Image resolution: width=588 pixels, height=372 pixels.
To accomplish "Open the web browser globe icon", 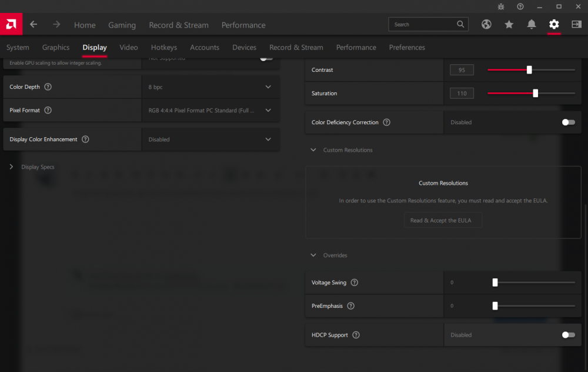I will click(486, 25).
